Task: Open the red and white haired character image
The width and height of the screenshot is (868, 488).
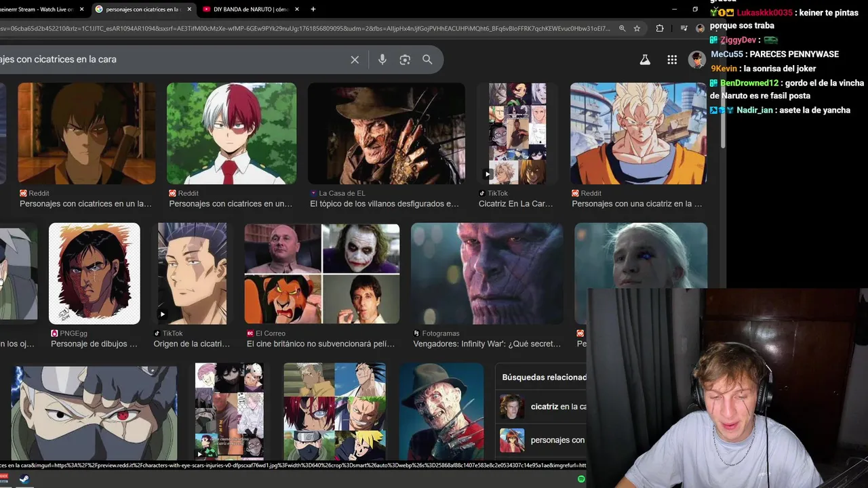Action: 231,134
